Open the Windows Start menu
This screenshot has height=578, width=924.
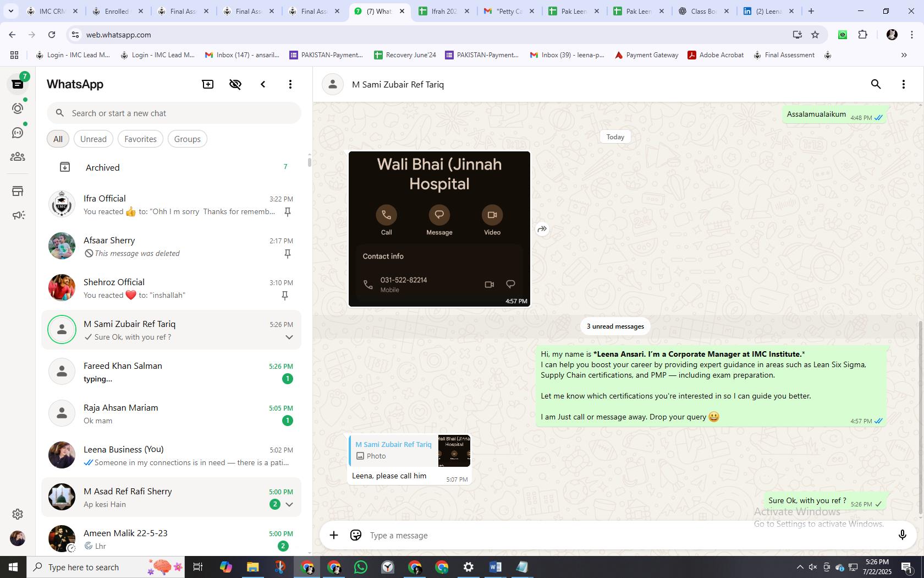coord(13,567)
